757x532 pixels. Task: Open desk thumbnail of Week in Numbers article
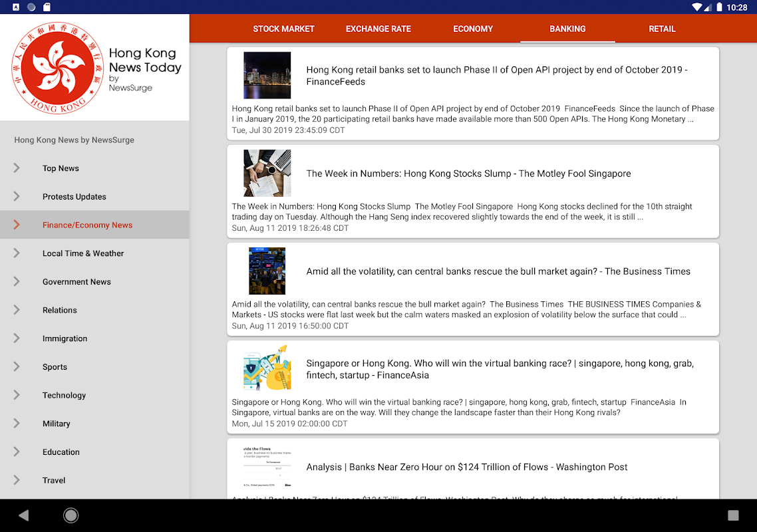(x=267, y=173)
